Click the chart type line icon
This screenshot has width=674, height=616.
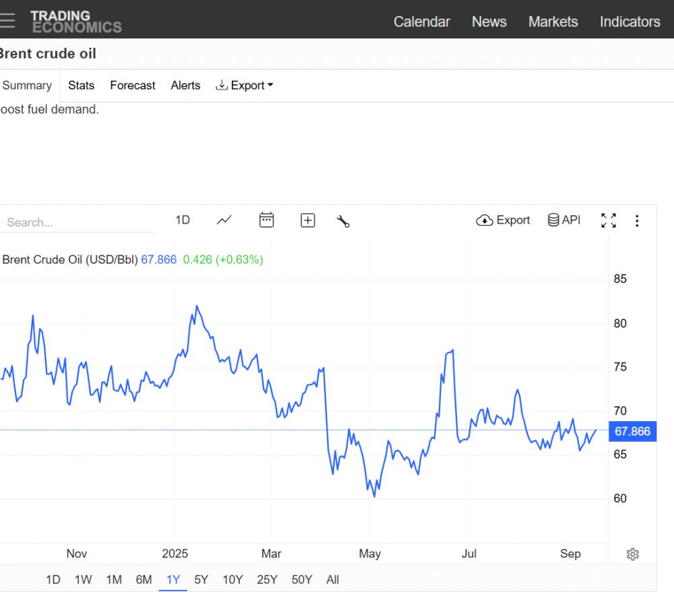point(224,220)
